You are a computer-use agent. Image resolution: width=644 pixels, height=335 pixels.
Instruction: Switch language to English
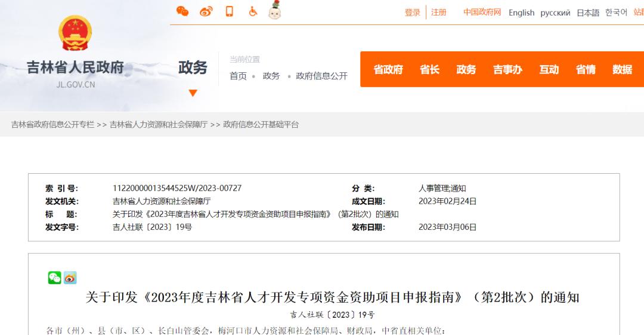(522, 13)
